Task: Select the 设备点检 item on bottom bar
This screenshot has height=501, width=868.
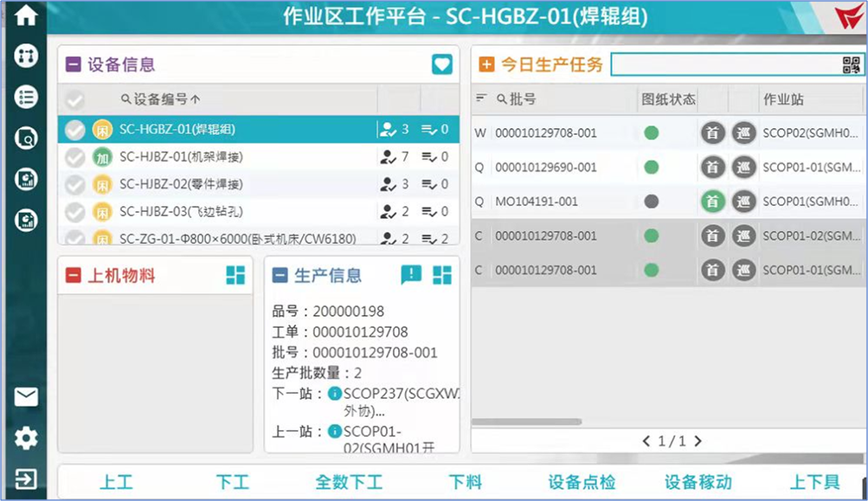Action: [582, 484]
